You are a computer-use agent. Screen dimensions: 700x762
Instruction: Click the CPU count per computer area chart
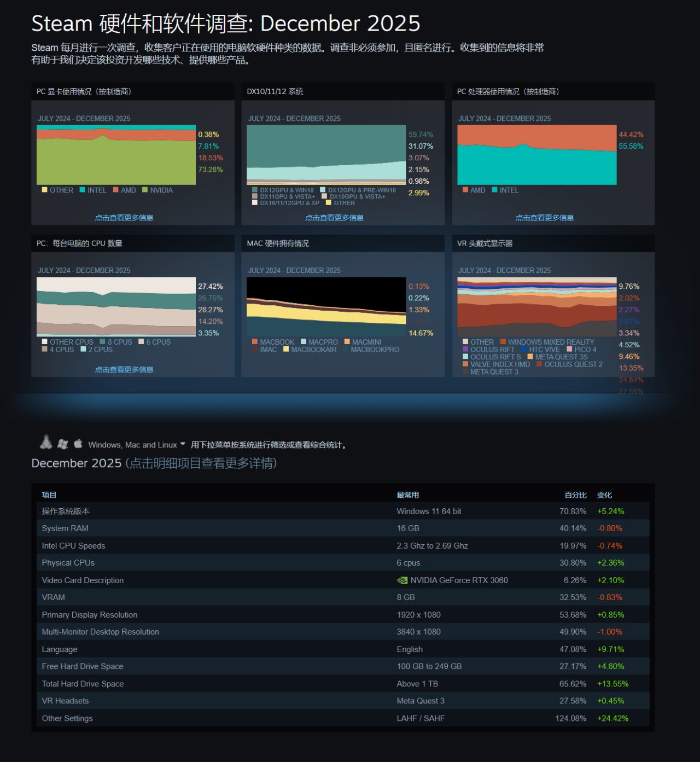click(116, 307)
